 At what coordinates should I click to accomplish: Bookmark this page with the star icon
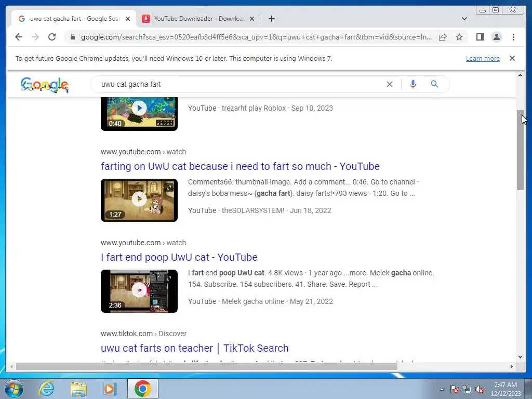[x=459, y=37]
